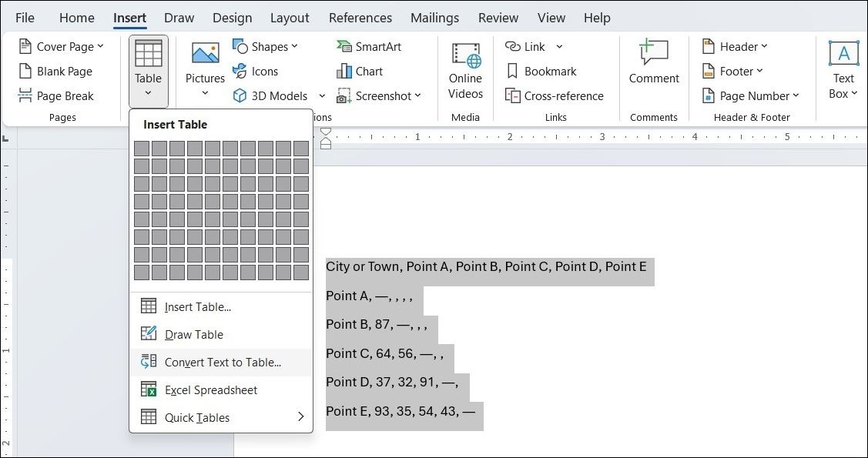This screenshot has height=458, width=868.
Task: Click the line 'City or Town, Point A...'
Action: click(x=486, y=266)
